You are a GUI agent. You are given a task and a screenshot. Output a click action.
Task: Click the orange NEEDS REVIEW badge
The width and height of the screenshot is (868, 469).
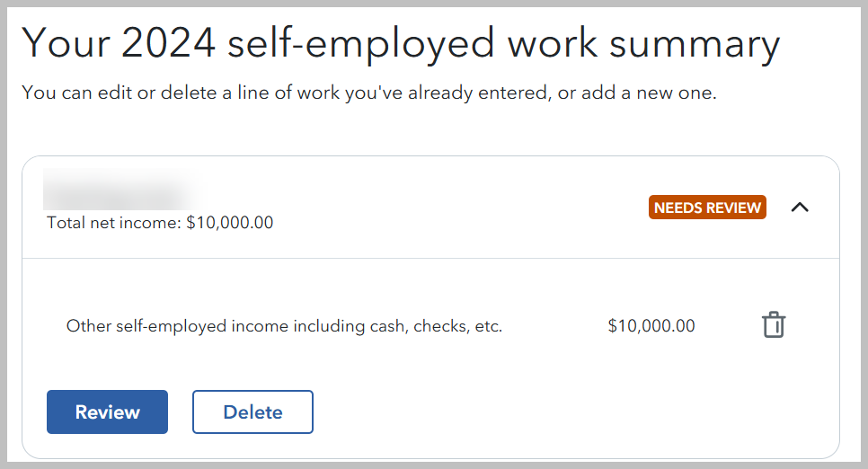click(x=707, y=208)
